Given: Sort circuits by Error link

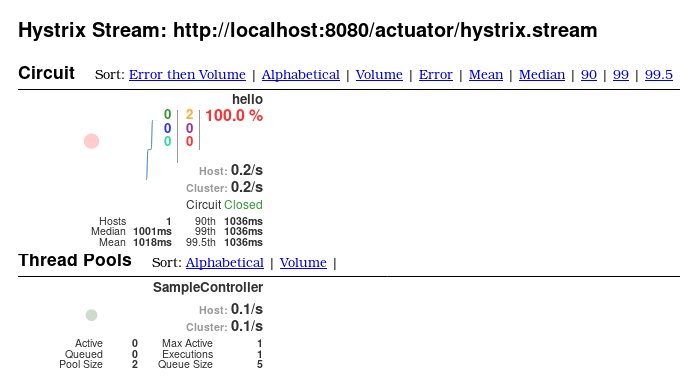Looking at the screenshot, I should [x=435, y=75].
